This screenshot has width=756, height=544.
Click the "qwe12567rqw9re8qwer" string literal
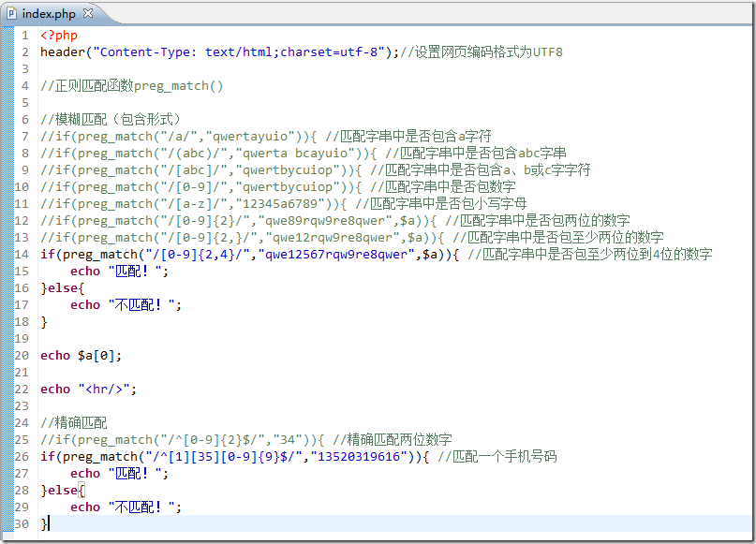[x=336, y=255]
